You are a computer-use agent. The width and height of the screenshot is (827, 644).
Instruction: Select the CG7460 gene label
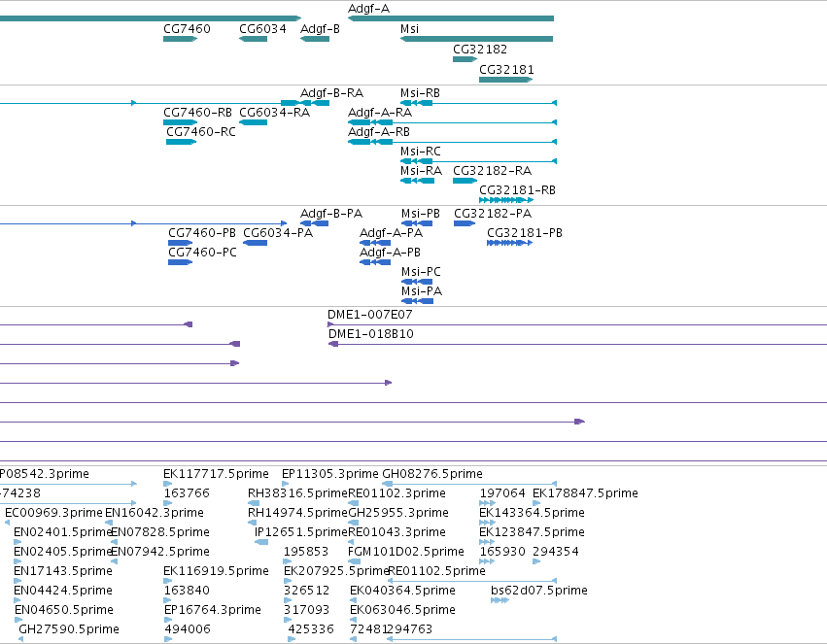tap(187, 29)
